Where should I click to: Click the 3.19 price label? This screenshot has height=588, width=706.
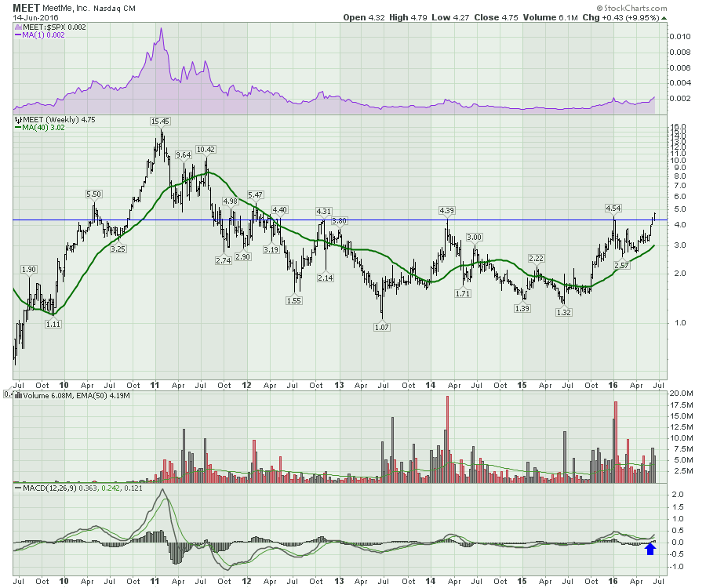271,249
